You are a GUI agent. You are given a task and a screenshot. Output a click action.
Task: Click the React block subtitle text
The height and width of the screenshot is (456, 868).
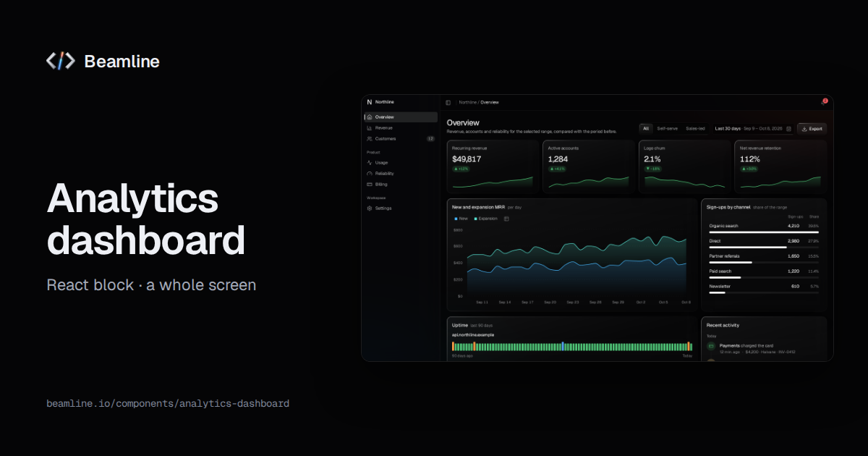151,285
